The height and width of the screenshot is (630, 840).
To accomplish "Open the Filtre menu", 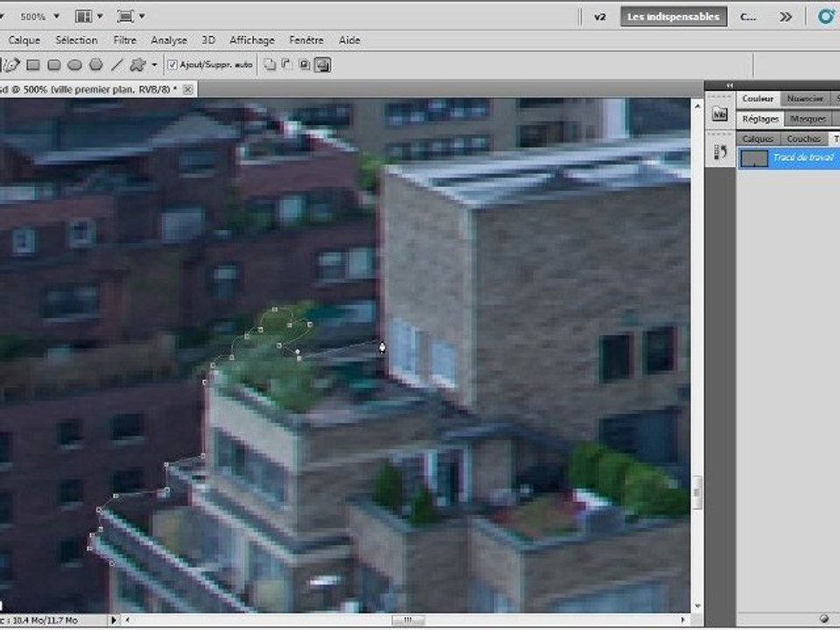I will [x=125, y=40].
